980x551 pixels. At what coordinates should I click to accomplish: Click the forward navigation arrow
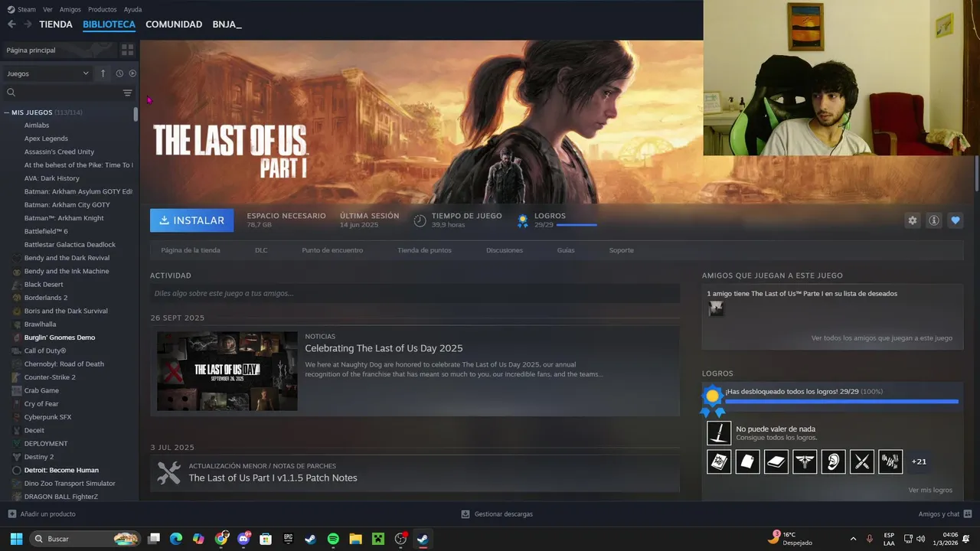(28, 24)
